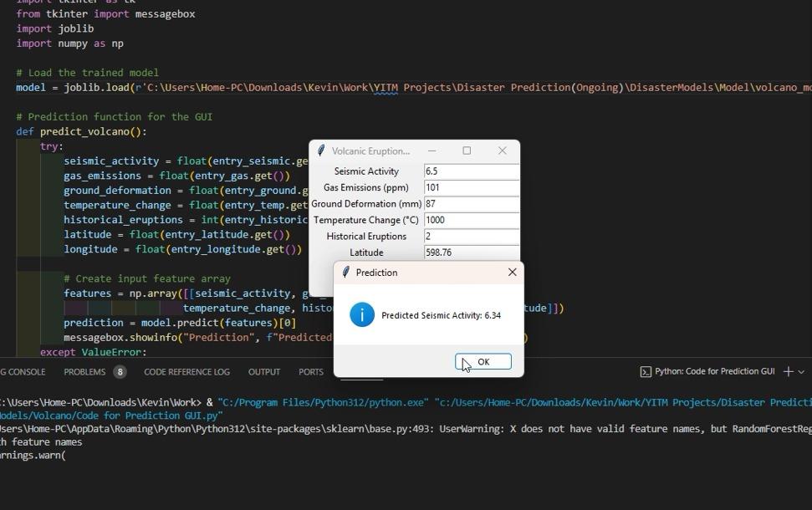Switch to the Ports tab
This screenshot has width=812, height=510.
click(311, 372)
